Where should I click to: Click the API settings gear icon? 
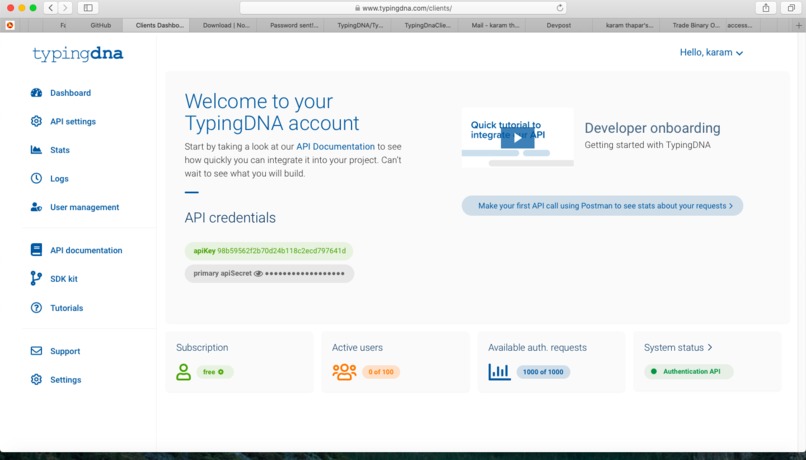point(36,121)
